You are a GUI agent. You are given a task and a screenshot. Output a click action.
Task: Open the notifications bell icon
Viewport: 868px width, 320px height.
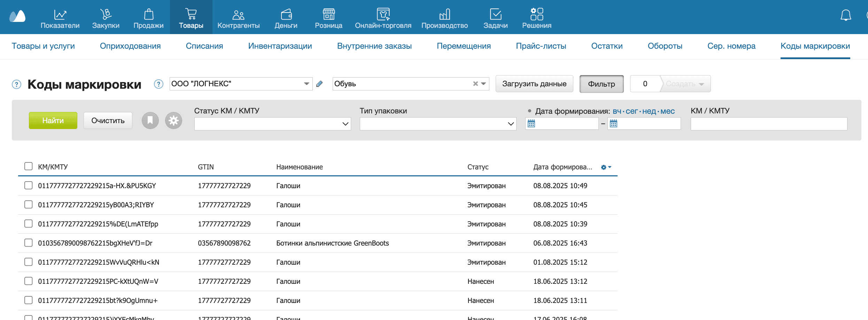point(845,16)
